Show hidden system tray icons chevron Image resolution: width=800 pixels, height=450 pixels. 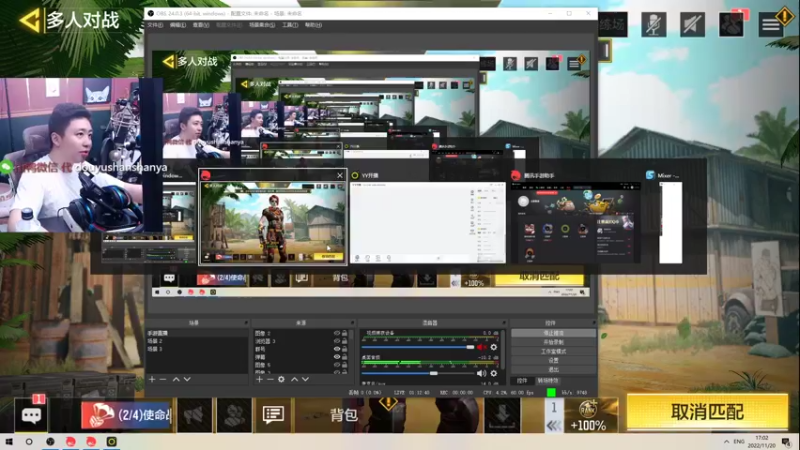click(x=726, y=442)
